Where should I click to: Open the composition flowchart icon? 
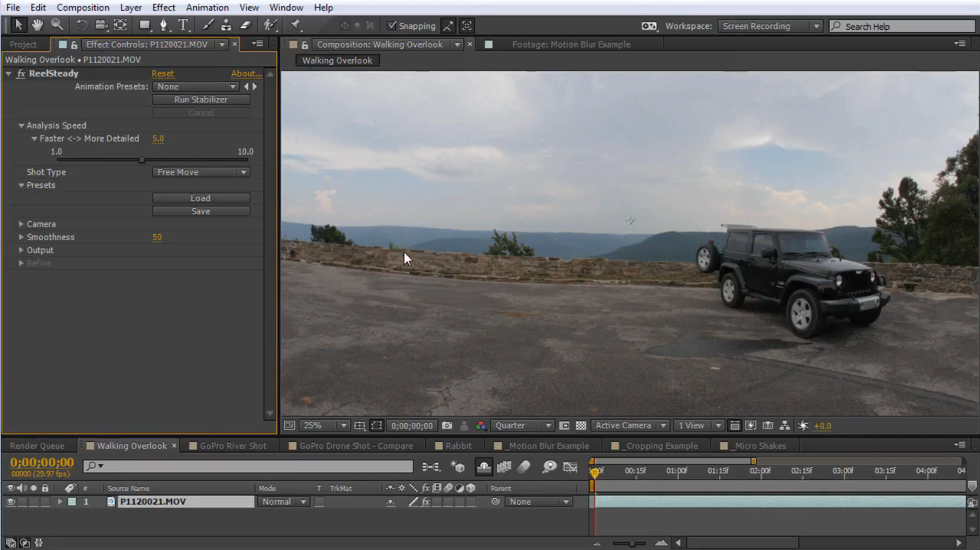pos(786,425)
